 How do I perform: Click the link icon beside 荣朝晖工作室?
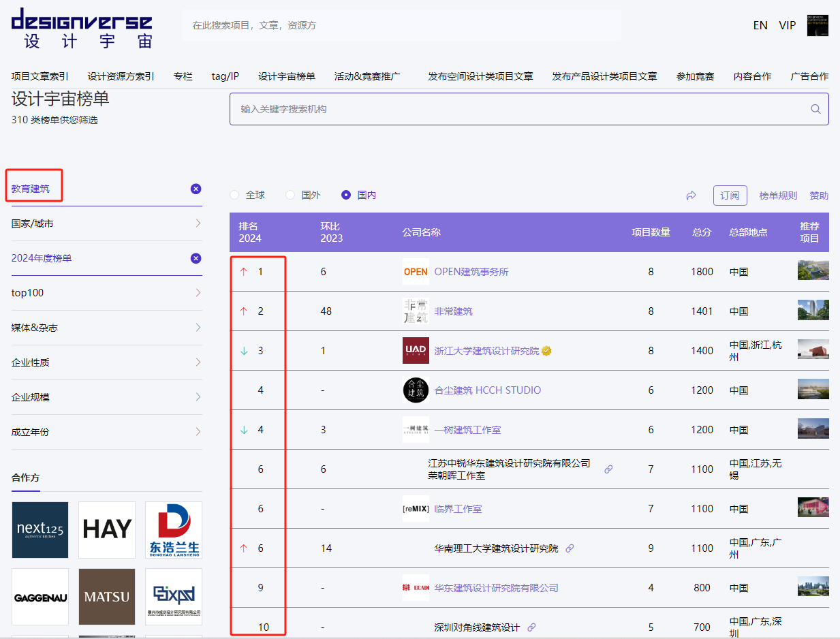(609, 469)
